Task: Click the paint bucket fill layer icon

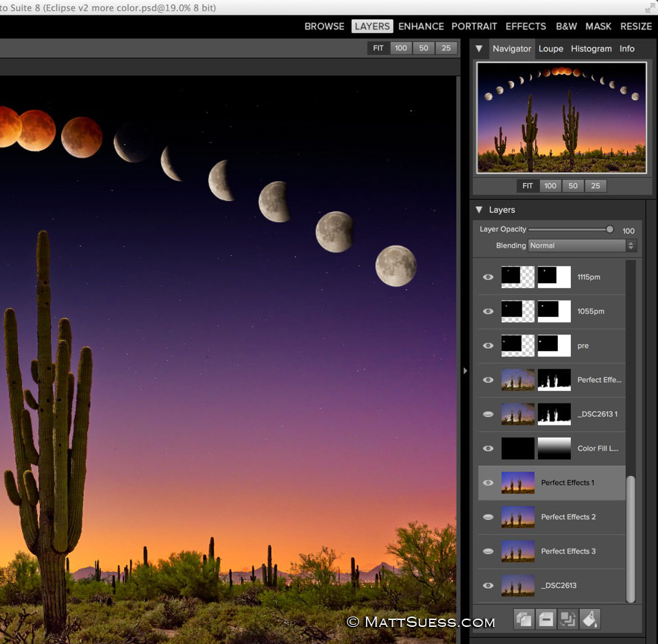Action: (x=589, y=619)
